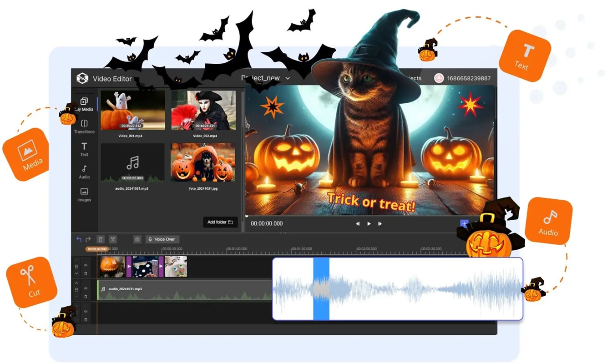Click the preview progress bar handle
The width and height of the screenshot is (607, 364).
(x=247, y=216)
